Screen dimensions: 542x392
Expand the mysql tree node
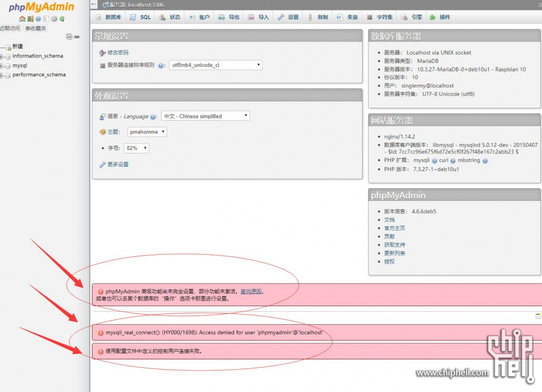coord(1,66)
